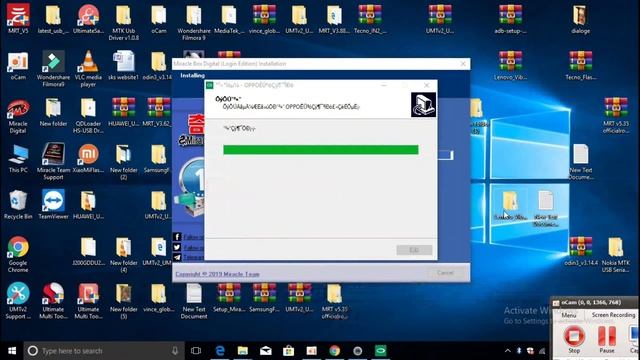Pause the oCam recording
This screenshot has width=640, height=360.
click(x=607, y=339)
